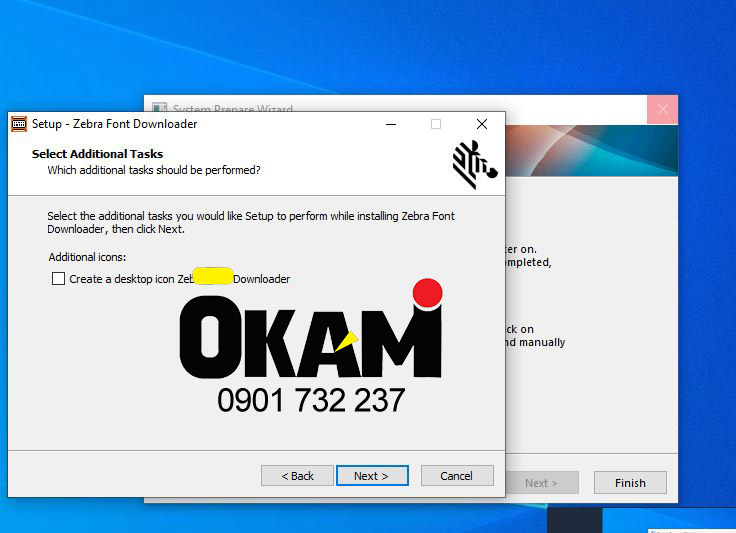Click the 'Additional icons:' label
736x533 pixels.
(87, 257)
